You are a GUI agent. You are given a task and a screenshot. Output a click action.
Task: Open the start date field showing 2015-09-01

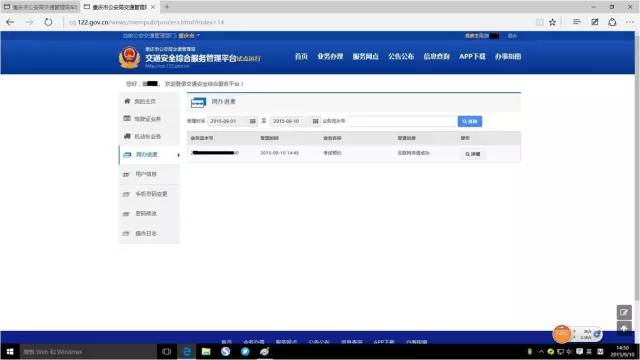point(228,121)
